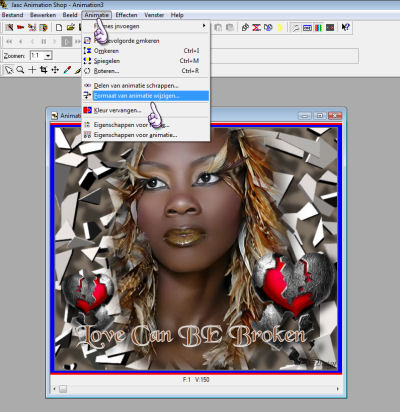Image resolution: width=400 pixels, height=412 pixels.
Task: Select the Mover four-arrow tool
Action: pyautogui.click(x=55, y=70)
